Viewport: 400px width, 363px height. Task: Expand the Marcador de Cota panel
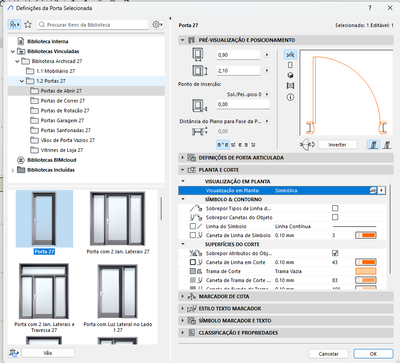pyautogui.click(x=182, y=296)
